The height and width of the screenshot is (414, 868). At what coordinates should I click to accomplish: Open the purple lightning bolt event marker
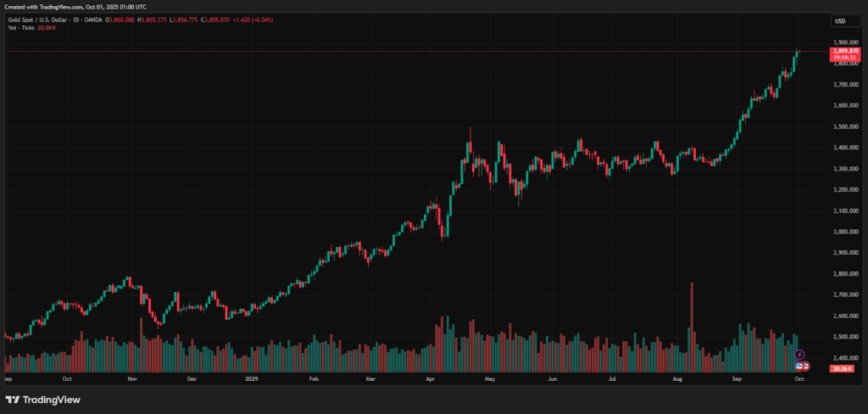click(799, 354)
